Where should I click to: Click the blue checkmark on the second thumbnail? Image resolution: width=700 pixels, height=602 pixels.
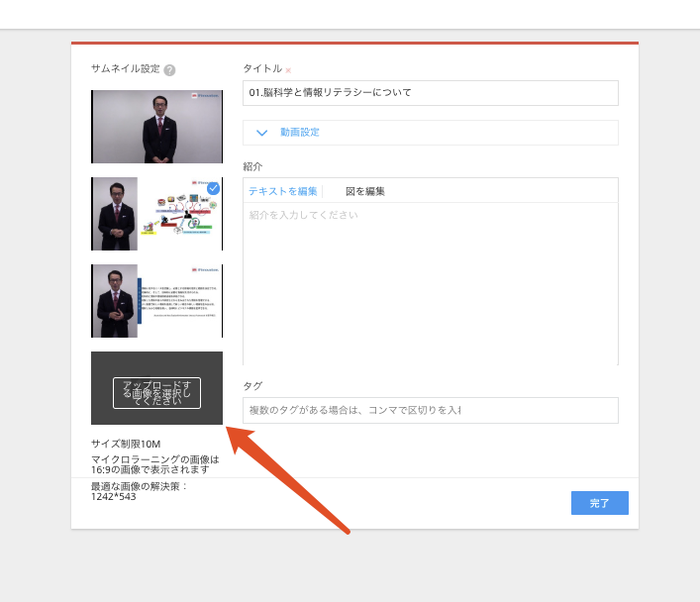coord(213,187)
